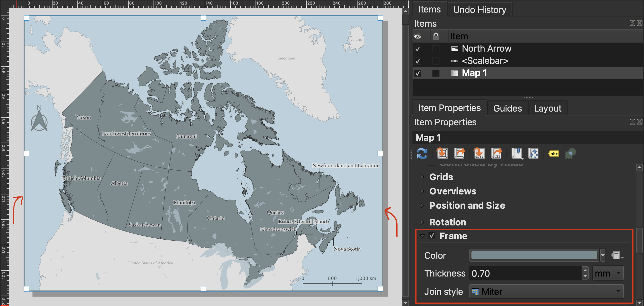Screen dimensions: 644x306
Task: Open the clipping settings icon
Action: point(570,154)
